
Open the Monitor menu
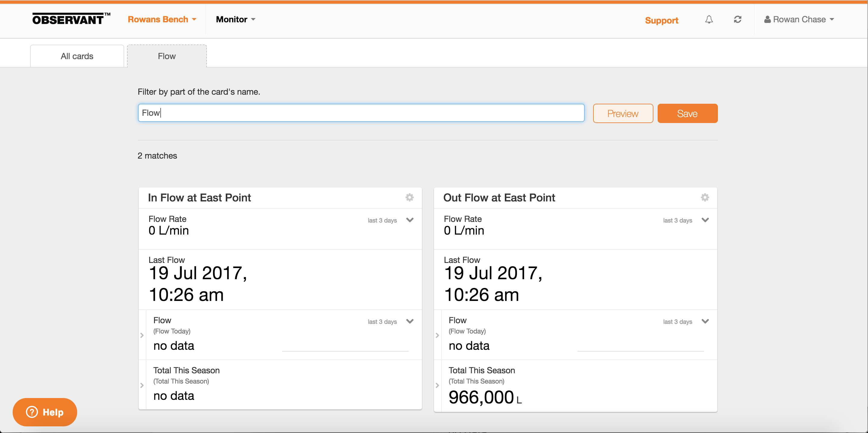[235, 20]
